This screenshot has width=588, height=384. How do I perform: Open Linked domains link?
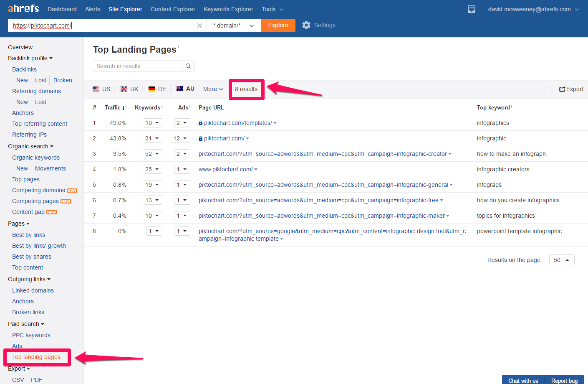point(33,290)
